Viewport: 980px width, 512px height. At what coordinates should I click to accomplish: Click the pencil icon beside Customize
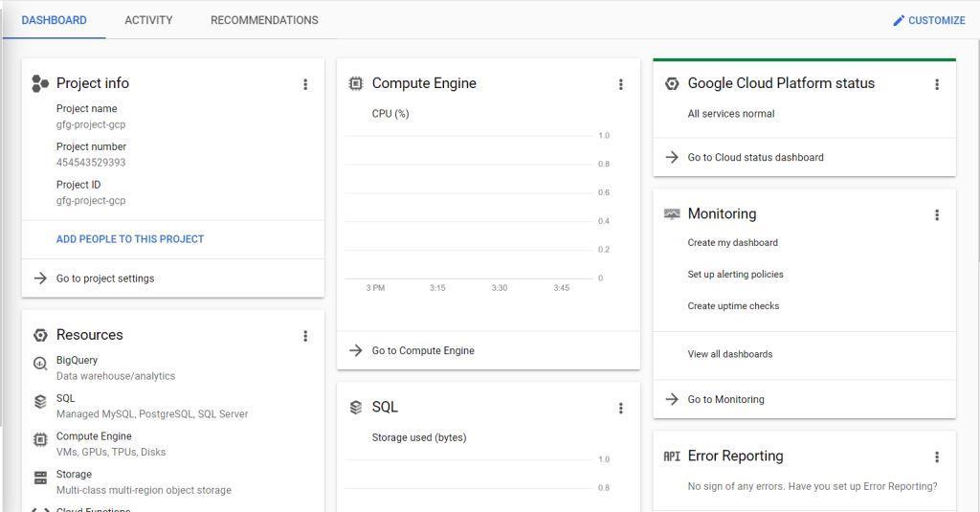tap(899, 20)
